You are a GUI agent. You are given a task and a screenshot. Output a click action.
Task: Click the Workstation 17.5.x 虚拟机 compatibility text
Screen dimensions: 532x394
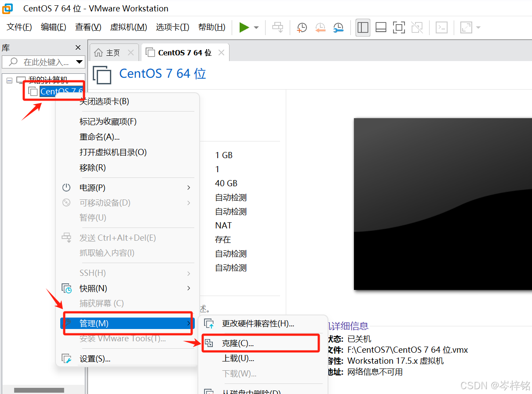396,361
